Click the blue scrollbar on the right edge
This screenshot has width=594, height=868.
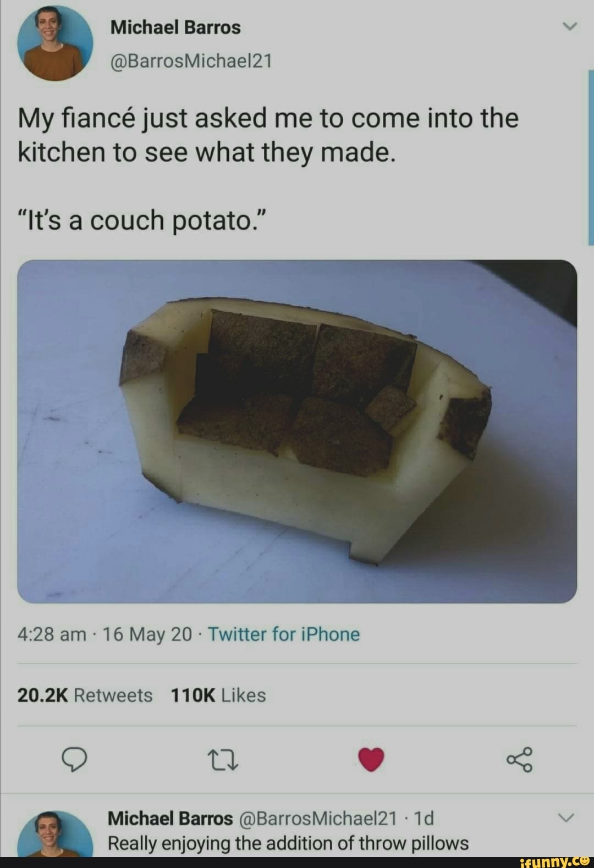(x=591, y=157)
